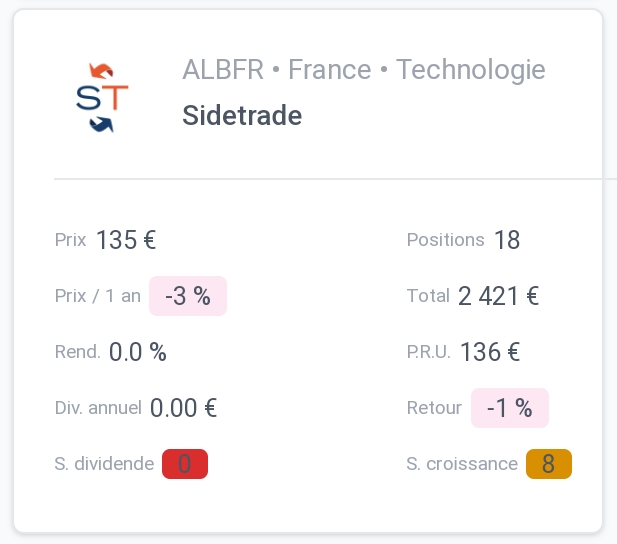Image resolution: width=617 pixels, height=544 pixels.
Task: Click the Total value 2 421 €
Action: click(498, 296)
